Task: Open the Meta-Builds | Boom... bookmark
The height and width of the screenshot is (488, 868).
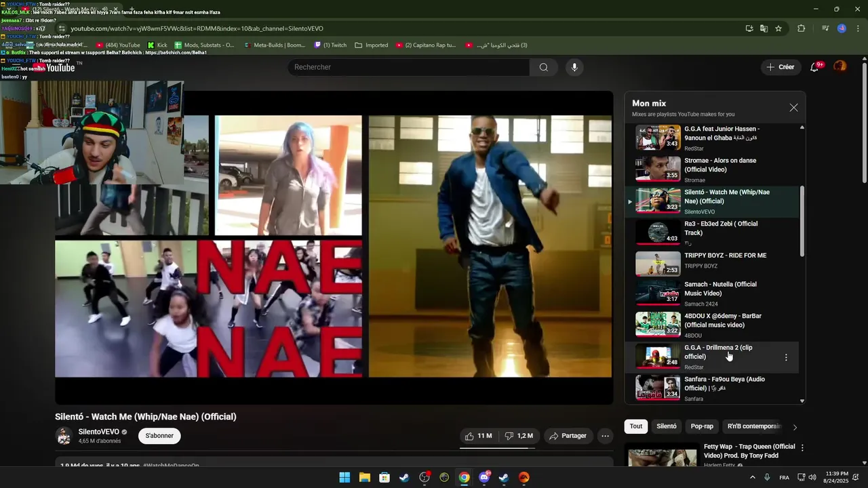Action: pyautogui.click(x=274, y=45)
